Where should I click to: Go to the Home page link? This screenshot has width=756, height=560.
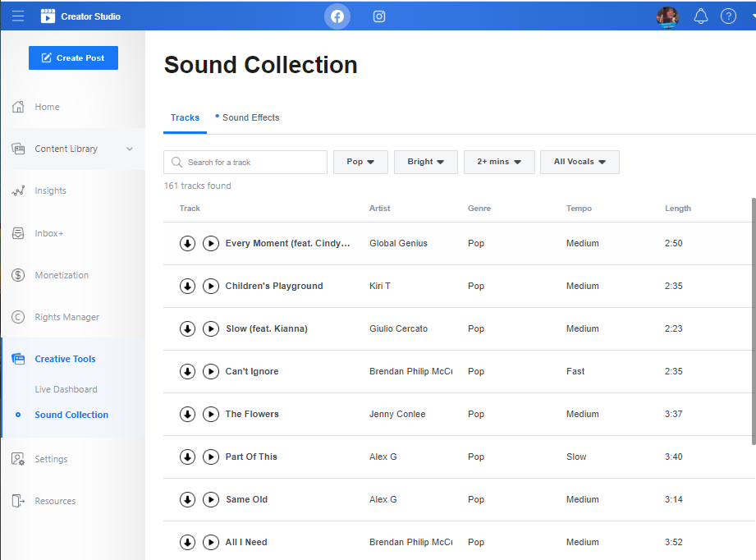[x=48, y=107]
